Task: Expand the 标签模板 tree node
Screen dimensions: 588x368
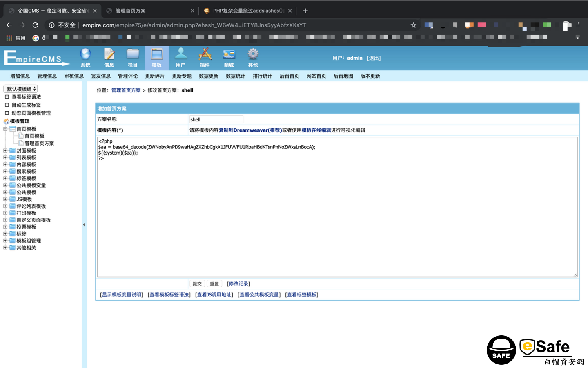Action: tap(5, 178)
